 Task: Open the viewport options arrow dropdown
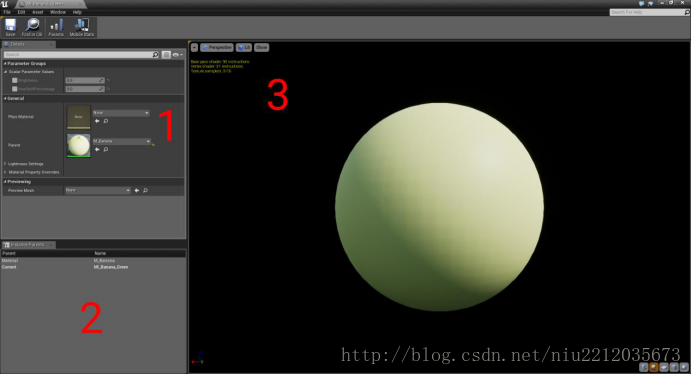click(194, 47)
